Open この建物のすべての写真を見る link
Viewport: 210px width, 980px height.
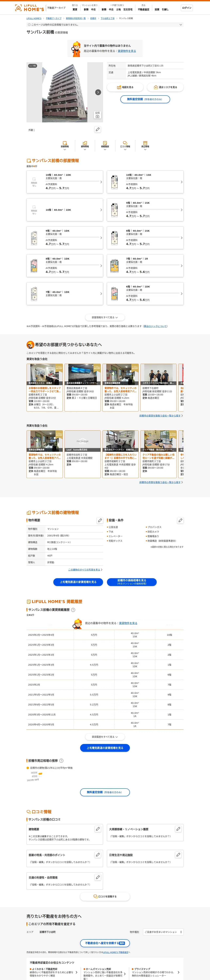tap(85, 570)
